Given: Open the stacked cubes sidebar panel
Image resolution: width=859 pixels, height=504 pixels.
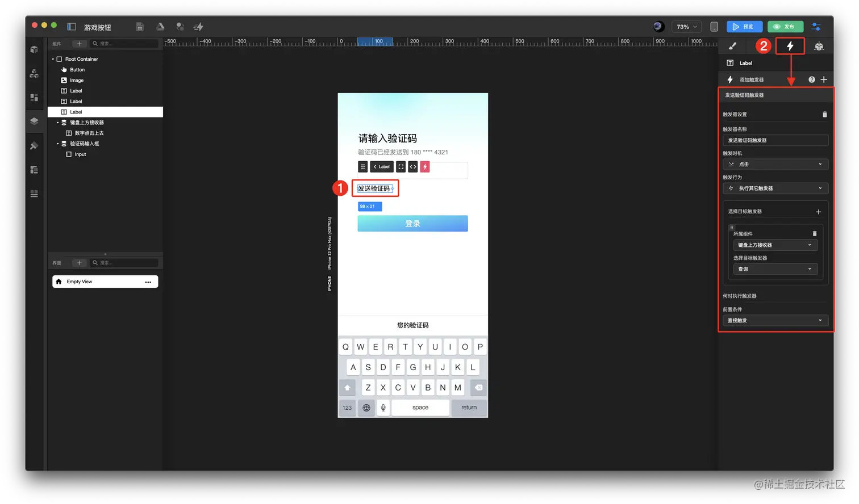Looking at the screenshot, I should pyautogui.click(x=34, y=73).
